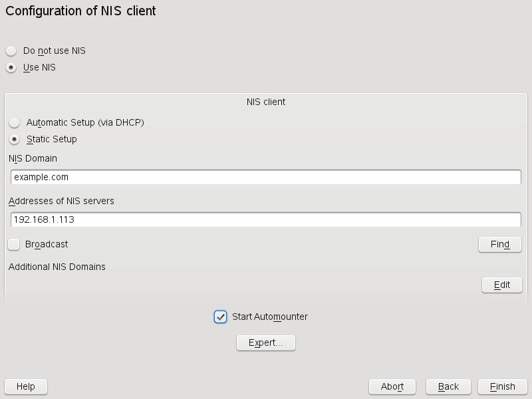Click Edit for Additional NIS Domains
532x399 pixels.
(502, 285)
